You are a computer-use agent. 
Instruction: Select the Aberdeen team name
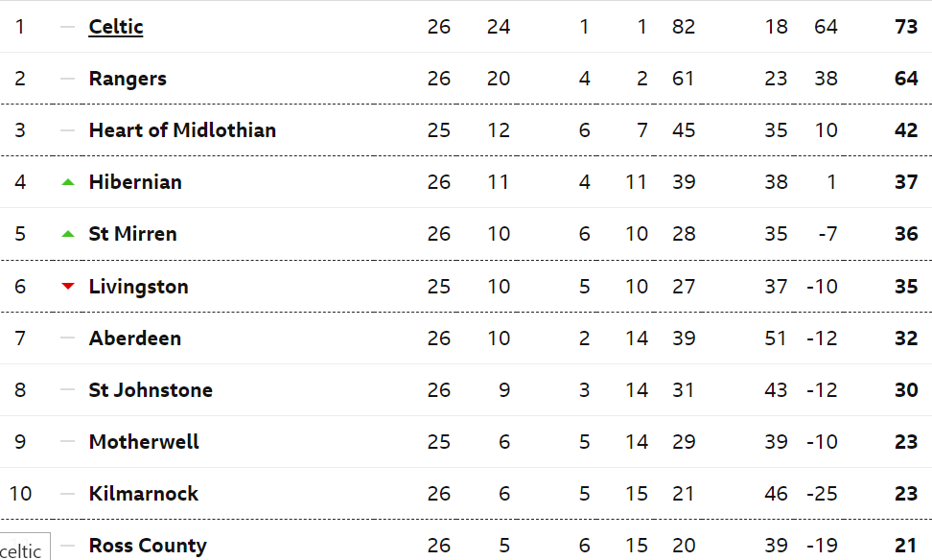[135, 338]
